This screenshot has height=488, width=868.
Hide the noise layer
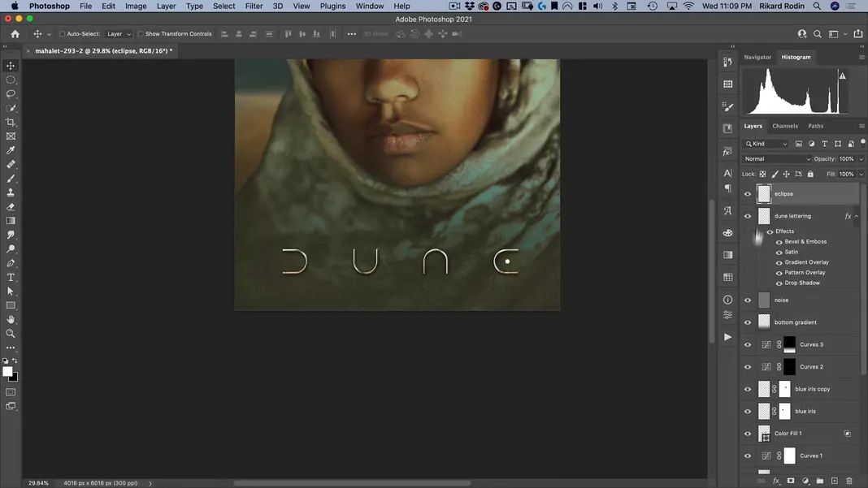(x=748, y=300)
